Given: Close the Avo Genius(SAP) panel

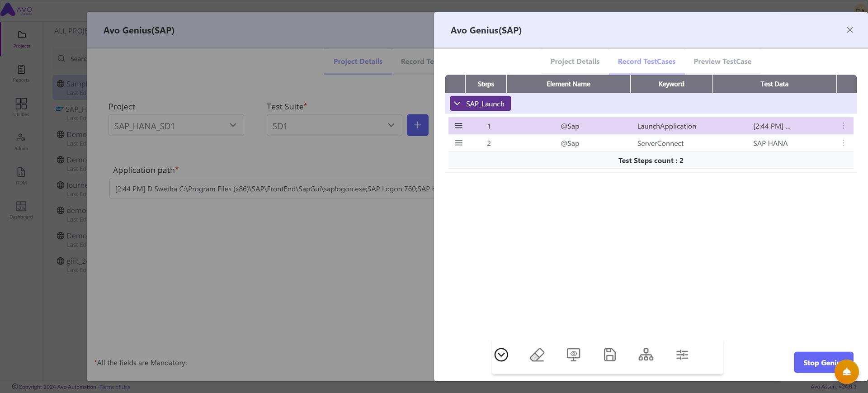Looking at the screenshot, I should pos(850,30).
